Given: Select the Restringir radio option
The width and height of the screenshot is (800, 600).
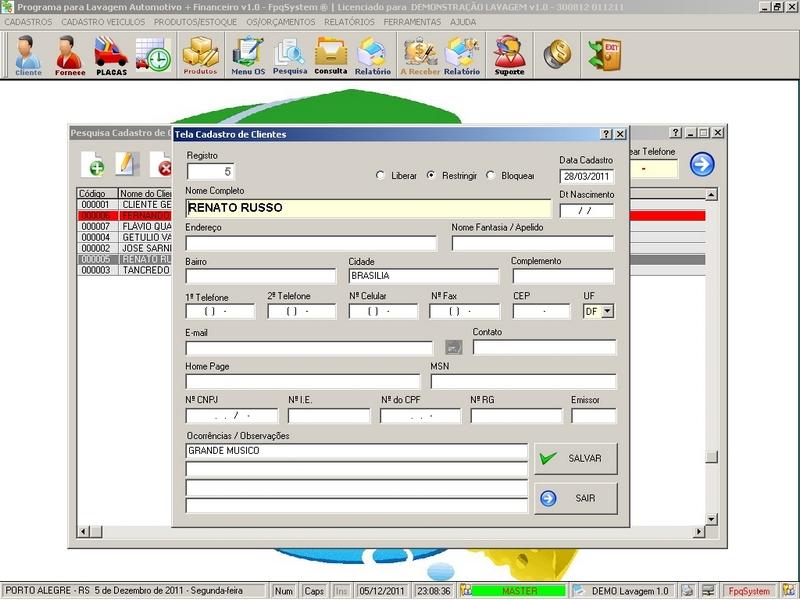Looking at the screenshot, I should point(431,176).
